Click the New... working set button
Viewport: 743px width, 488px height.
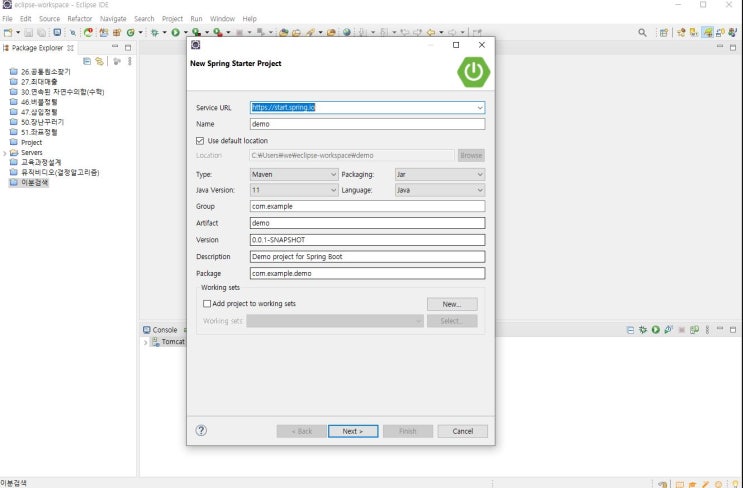(452, 304)
